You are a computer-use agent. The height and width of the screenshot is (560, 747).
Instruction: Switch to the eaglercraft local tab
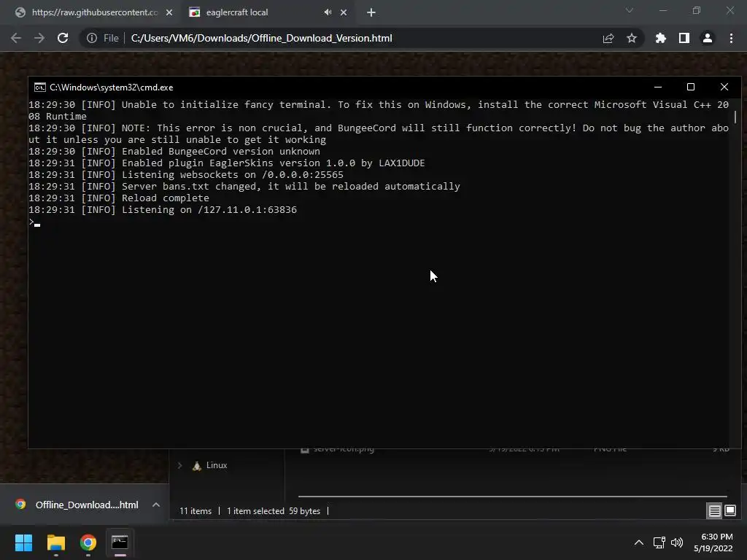click(258, 12)
